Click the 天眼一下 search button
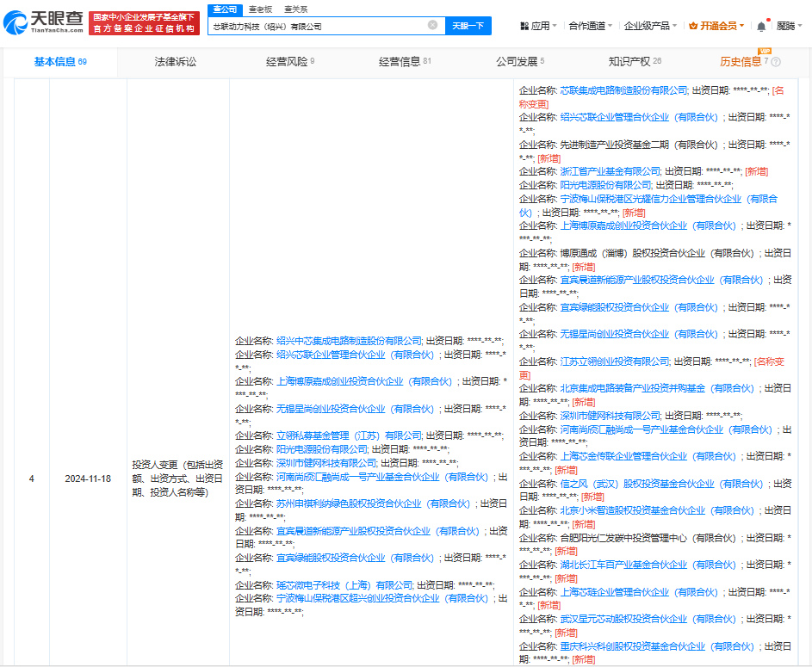Screen dimensions: 812x667 [468, 26]
